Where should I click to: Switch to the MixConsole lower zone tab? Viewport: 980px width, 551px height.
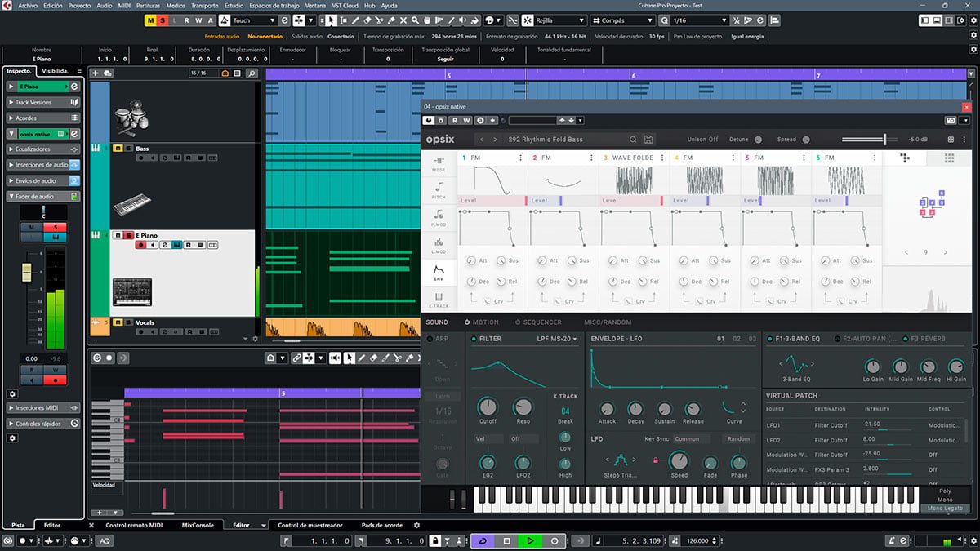pyautogui.click(x=198, y=525)
